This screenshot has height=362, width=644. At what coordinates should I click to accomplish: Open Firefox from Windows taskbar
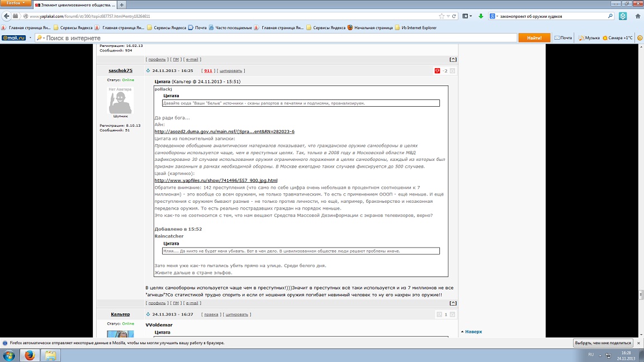30,355
